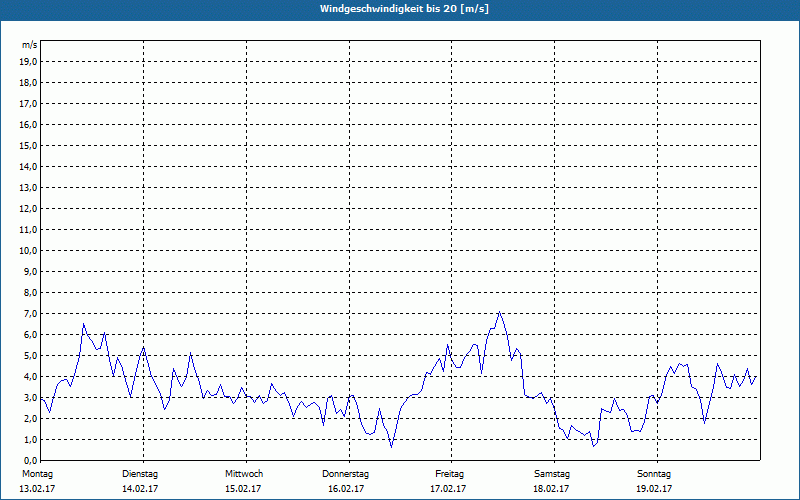
Task: Click the "m/s" unit label
Action: [x=29, y=45]
